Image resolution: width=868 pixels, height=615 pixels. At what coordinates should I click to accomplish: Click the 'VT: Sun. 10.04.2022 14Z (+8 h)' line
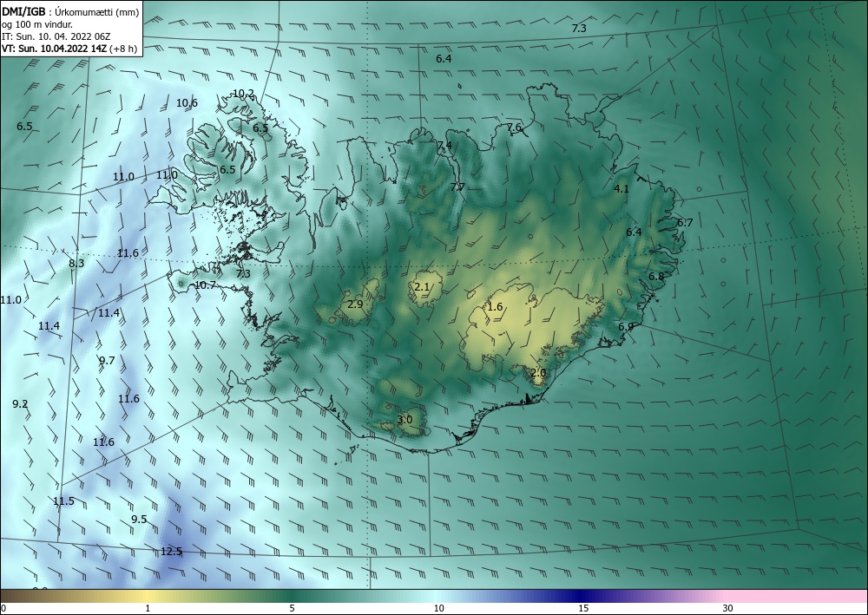(69, 49)
